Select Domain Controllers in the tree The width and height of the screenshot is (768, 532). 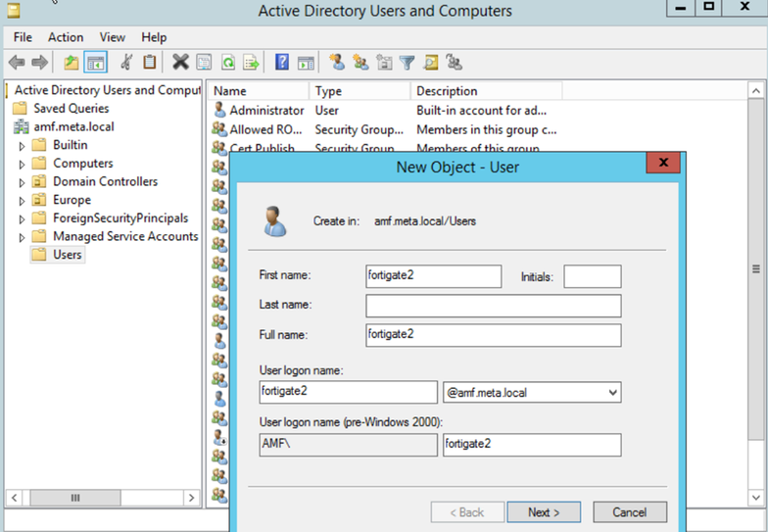pos(106,182)
